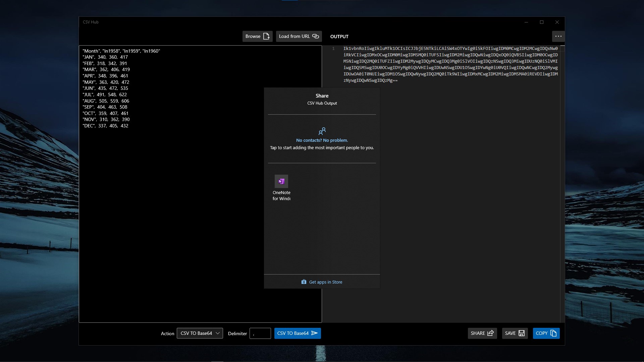The width and height of the screenshot is (644, 362).
Task: Click the Browse file icon
Action: [x=266, y=36]
